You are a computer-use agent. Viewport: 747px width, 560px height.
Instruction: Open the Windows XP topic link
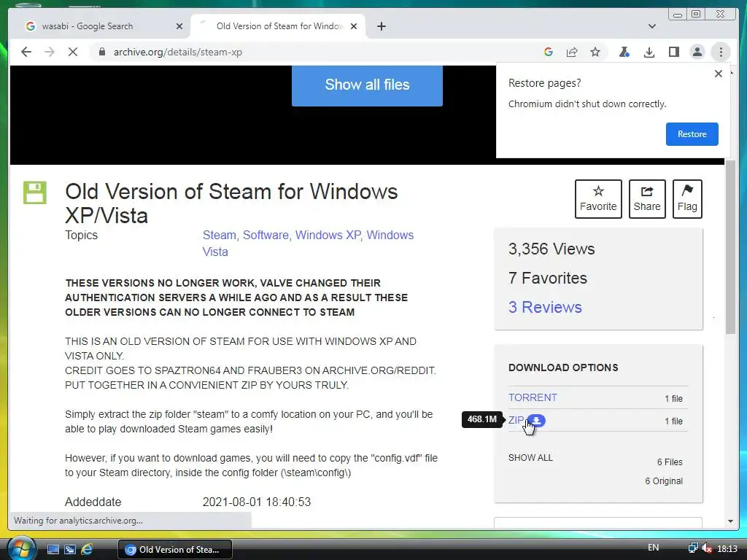328,236
